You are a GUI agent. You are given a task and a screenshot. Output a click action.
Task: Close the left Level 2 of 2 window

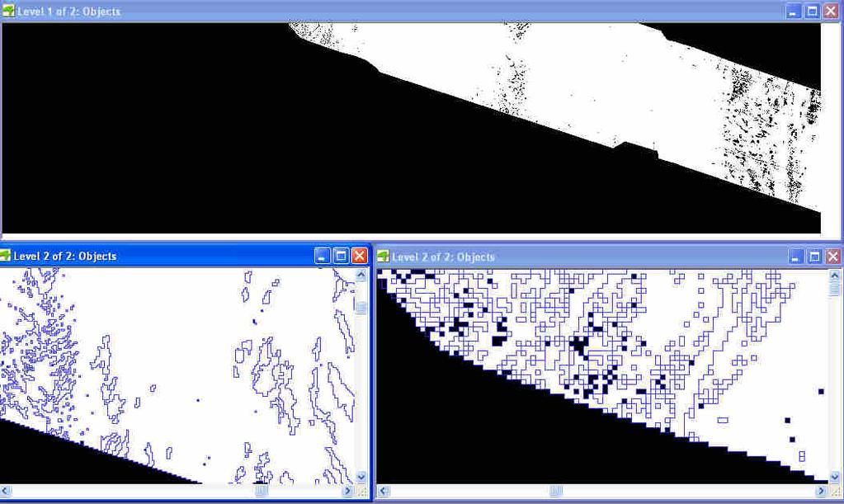360,256
